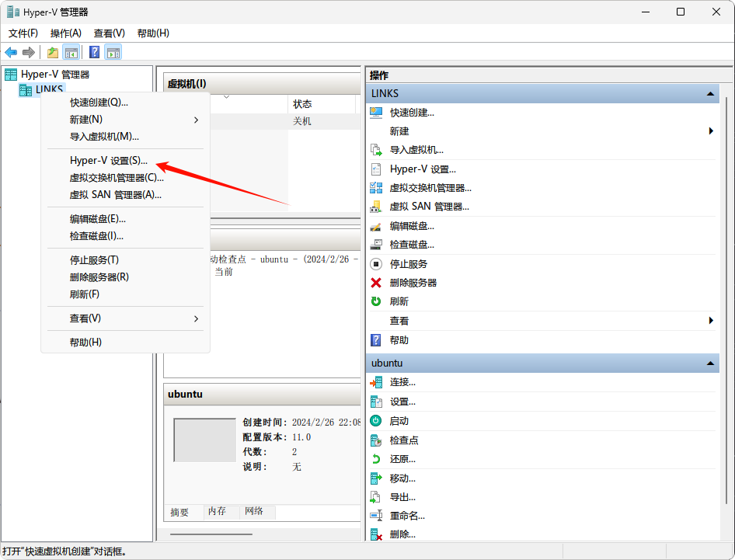The image size is (735, 560).
Task: Click the Up one level folder icon
Action: [53, 52]
